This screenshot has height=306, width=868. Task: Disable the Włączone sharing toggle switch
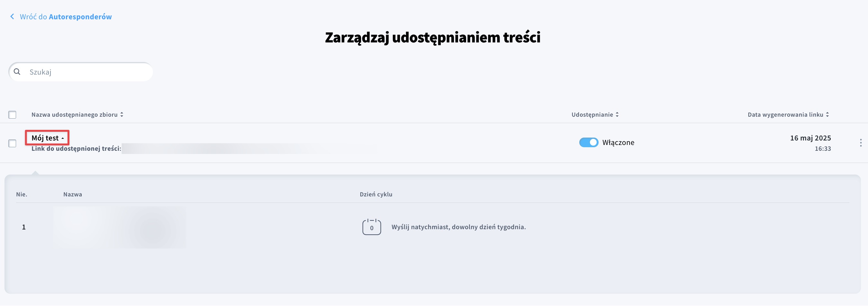[588, 142]
